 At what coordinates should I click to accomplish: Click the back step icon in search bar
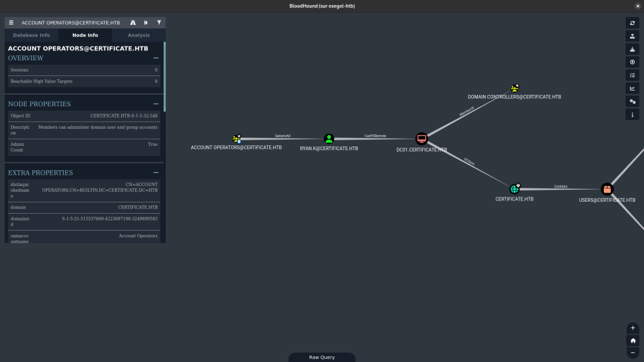coord(146,23)
